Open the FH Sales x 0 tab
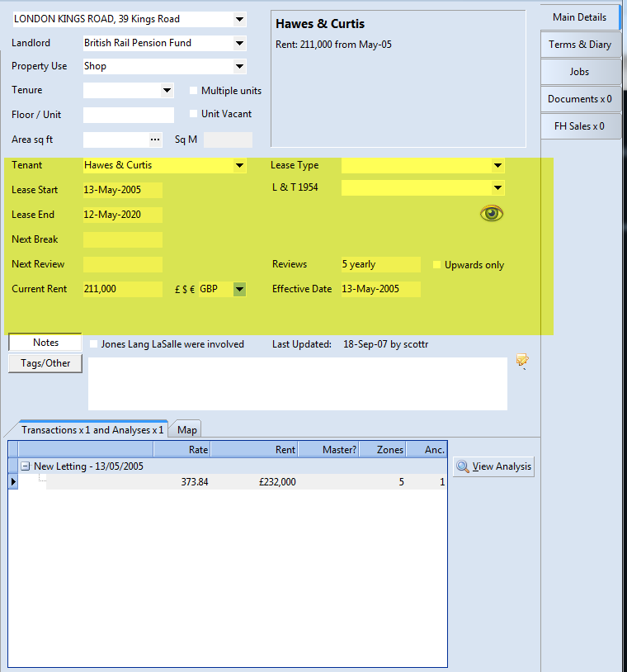Image resolution: width=627 pixels, height=672 pixels. click(x=580, y=126)
